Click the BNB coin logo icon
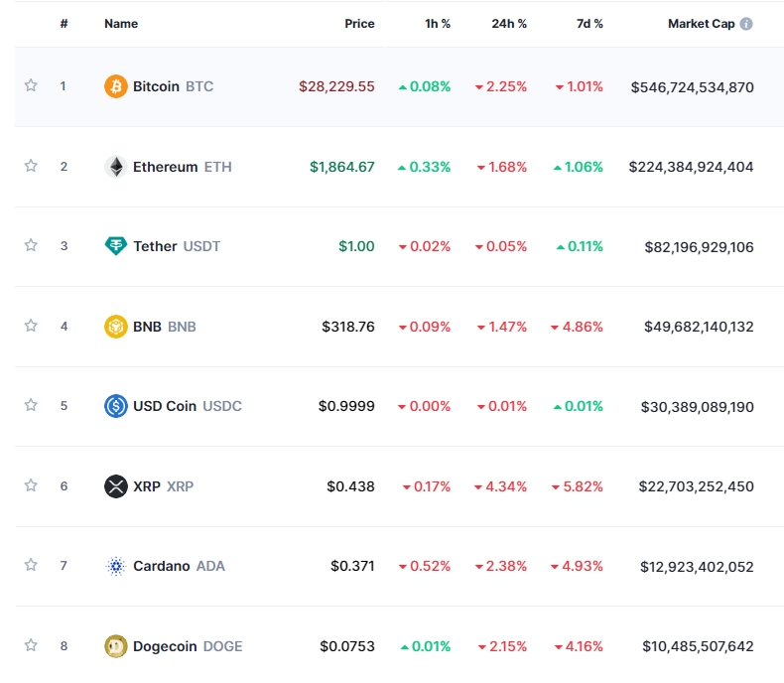The image size is (784, 683). (116, 327)
